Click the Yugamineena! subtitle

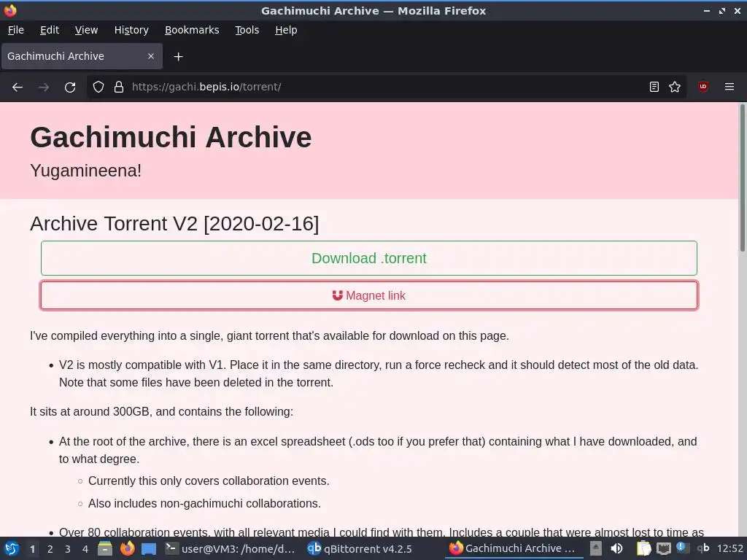pyautogui.click(x=86, y=171)
